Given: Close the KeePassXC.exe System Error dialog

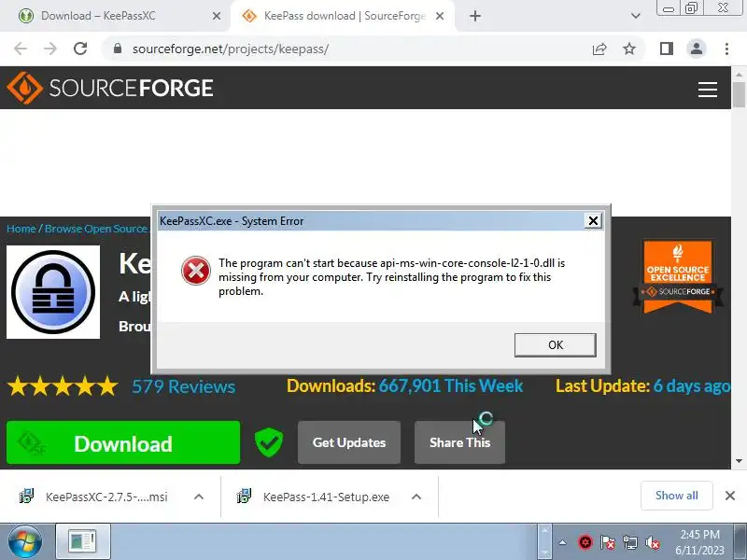Looking at the screenshot, I should pyautogui.click(x=593, y=220).
